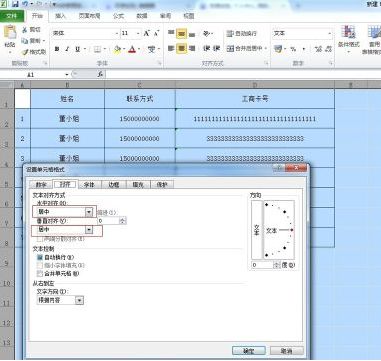Click the Percent Style icon
This screenshot has width=381, height=361.
pos(293,49)
